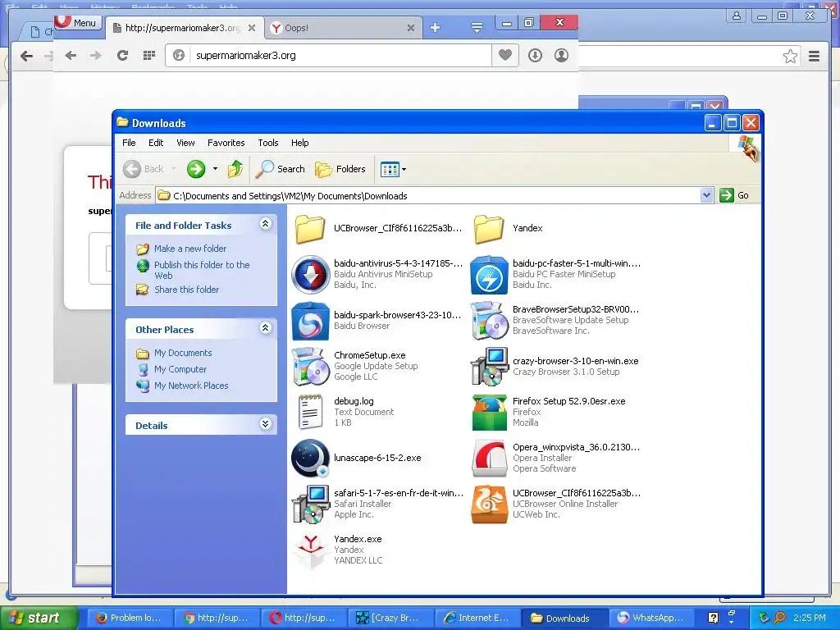
Task: Click Share this folder link
Action: point(186,290)
